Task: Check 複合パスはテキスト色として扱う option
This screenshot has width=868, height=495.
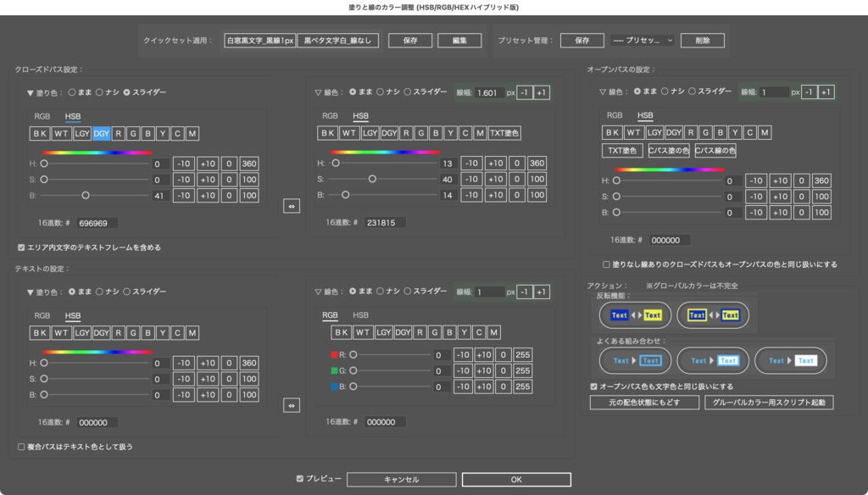Action: click(20, 447)
